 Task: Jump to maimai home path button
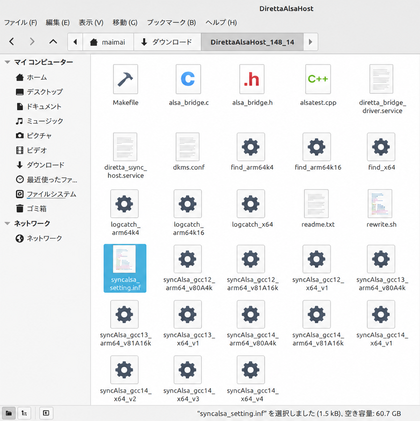(x=108, y=42)
